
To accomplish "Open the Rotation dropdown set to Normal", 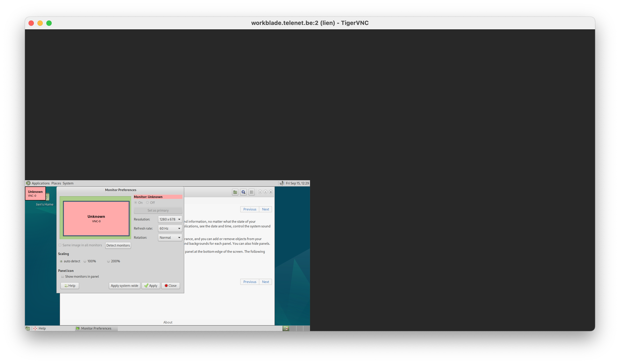I will click(x=170, y=237).
